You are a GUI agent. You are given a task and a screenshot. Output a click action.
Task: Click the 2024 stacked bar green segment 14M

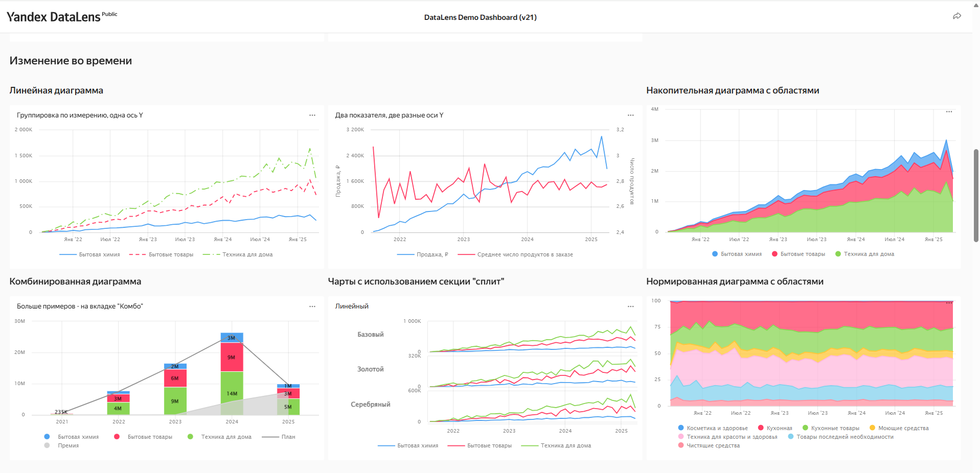pyautogui.click(x=232, y=393)
